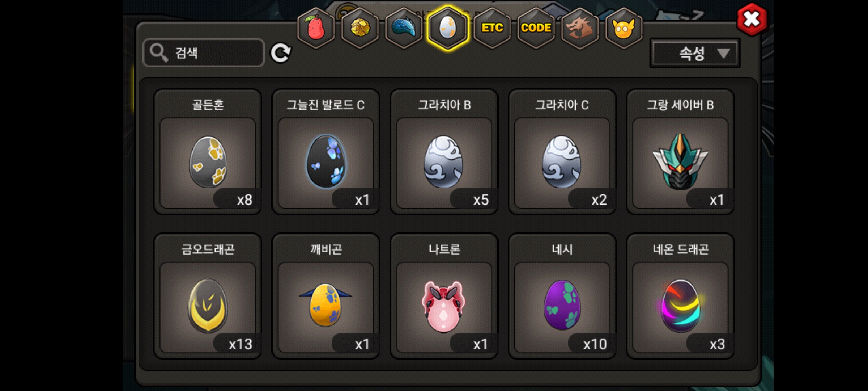Choose the 그랑 세이버 B helmet item

click(680, 152)
